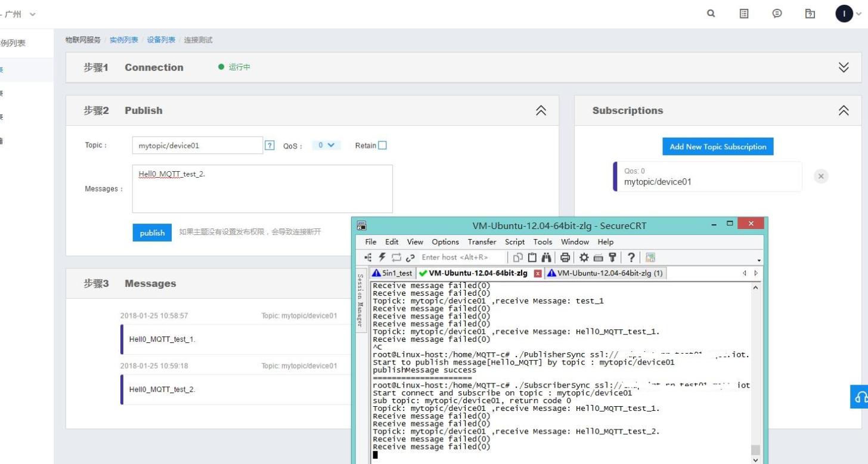Click SecureCRT Find binoculars icon
Image resolution: width=868 pixels, height=464 pixels.
[x=546, y=257]
